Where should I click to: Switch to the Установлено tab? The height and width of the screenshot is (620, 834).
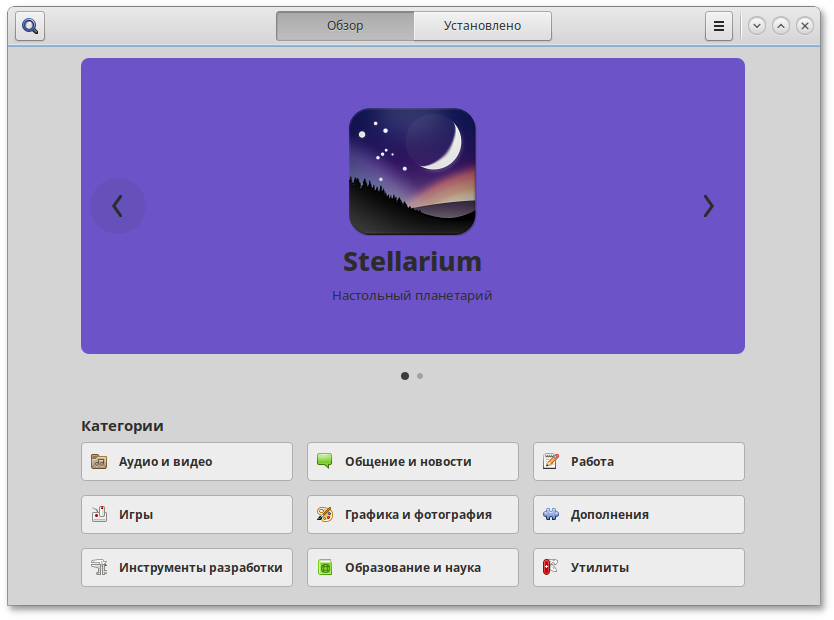coord(482,26)
